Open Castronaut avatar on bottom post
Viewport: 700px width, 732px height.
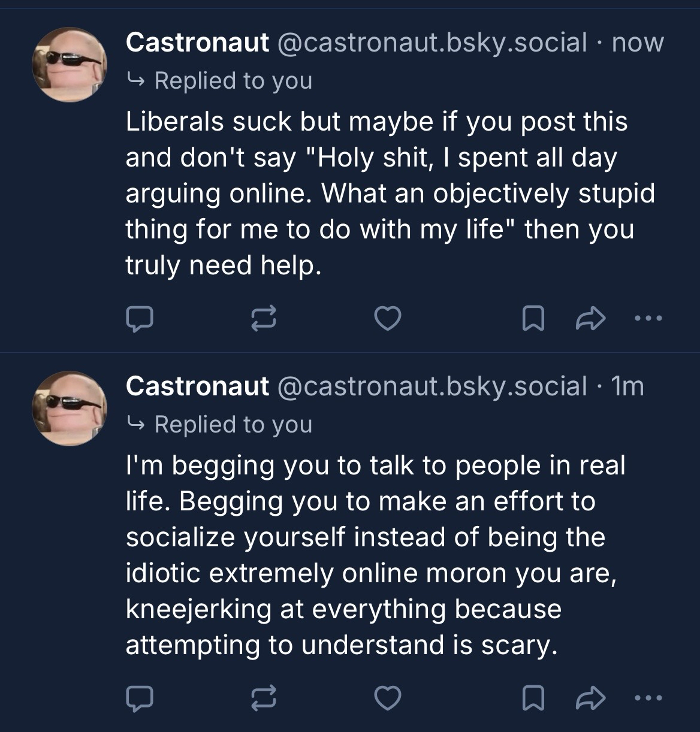(x=70, y=407)
